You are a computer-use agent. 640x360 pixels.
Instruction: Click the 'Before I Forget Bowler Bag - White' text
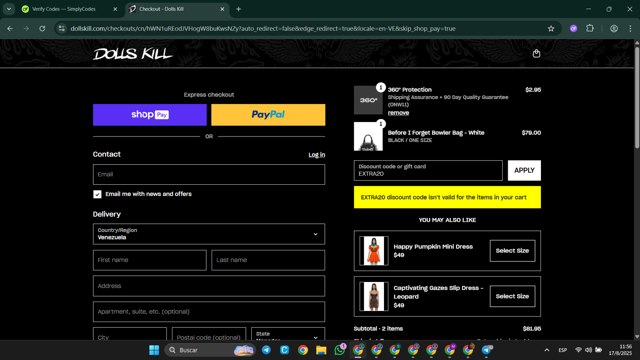coord(436,133)
